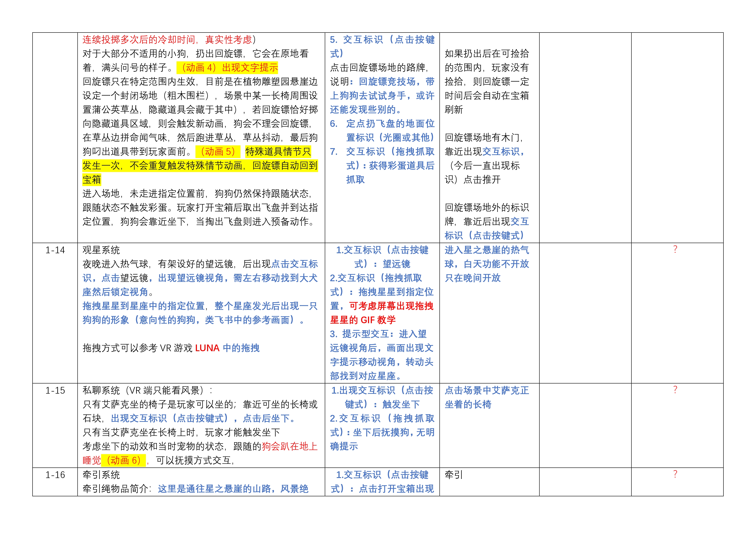The image size is (756, 534).
Task: Click the text 式）：点击打开宝箱出现
Action: coord(382,489)
